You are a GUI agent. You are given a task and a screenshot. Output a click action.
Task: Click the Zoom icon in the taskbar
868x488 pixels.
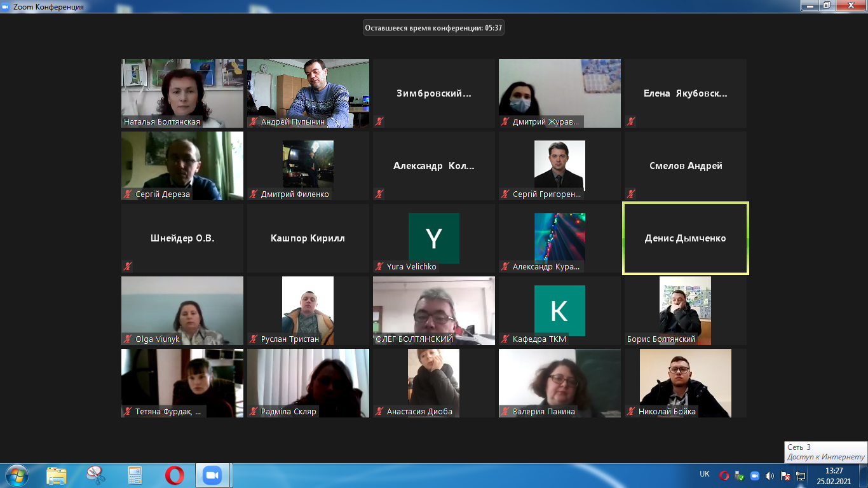point(211,475)
